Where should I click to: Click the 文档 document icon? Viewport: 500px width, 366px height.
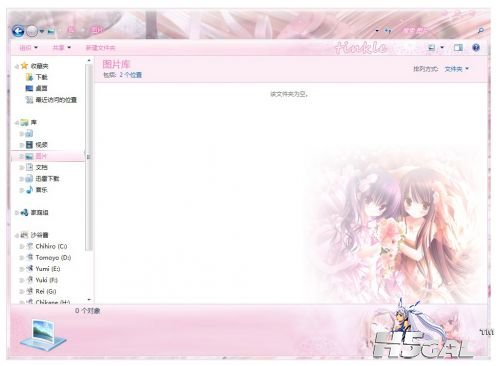pyautogui.click(x=29, y=167)
